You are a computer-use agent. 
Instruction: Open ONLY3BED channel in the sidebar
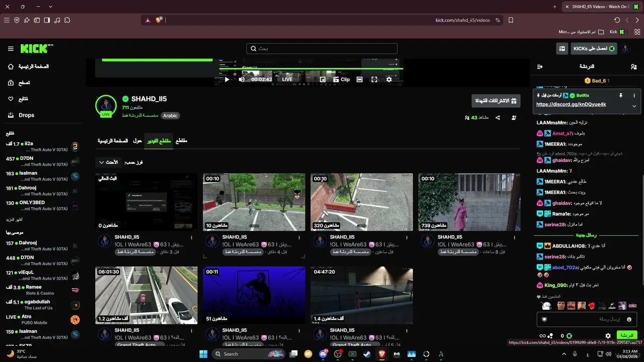[x=43, y=206]
